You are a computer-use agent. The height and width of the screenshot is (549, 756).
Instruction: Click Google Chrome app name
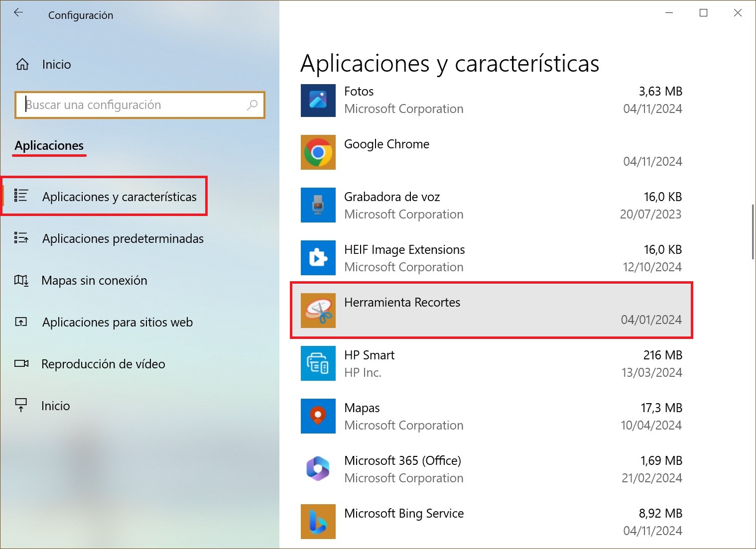pyautogui.click(x=386, y=144)
